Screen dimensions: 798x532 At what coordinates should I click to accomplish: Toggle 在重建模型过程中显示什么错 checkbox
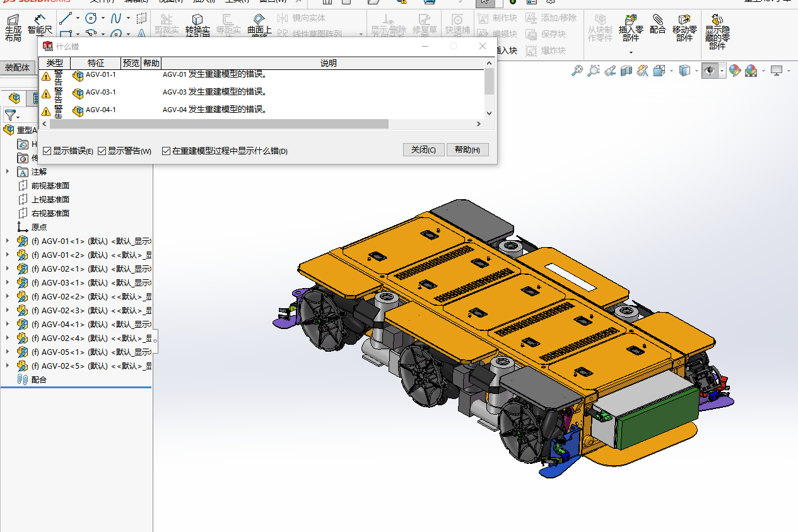coord(167,151)
